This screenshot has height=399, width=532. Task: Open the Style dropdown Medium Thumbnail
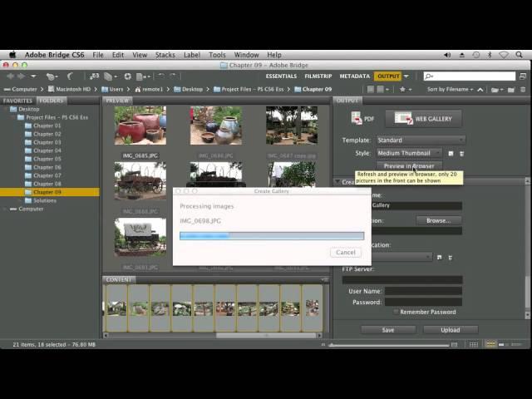pos(409,153)
